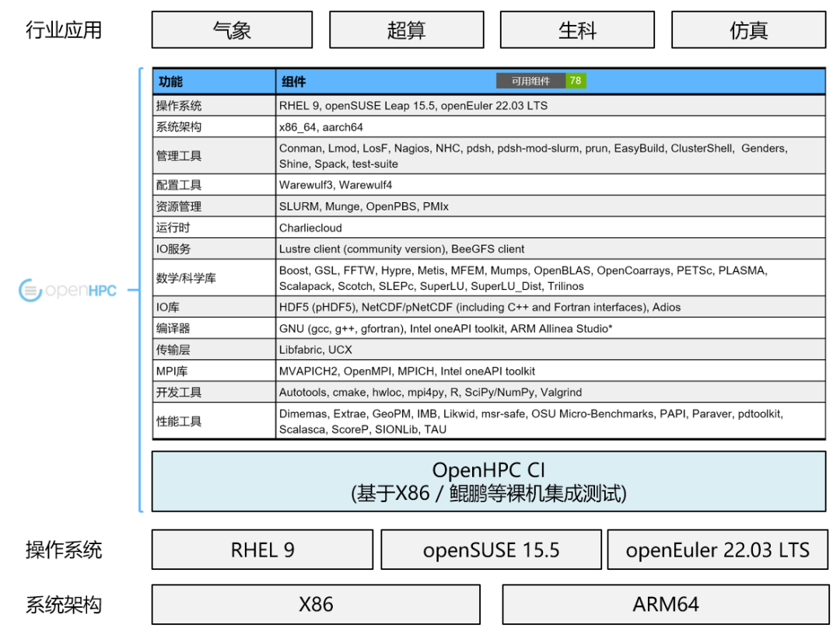Screen dimensions: 840x632
Task: Select the 仿真 industry box
Action: tap(749, 30)
